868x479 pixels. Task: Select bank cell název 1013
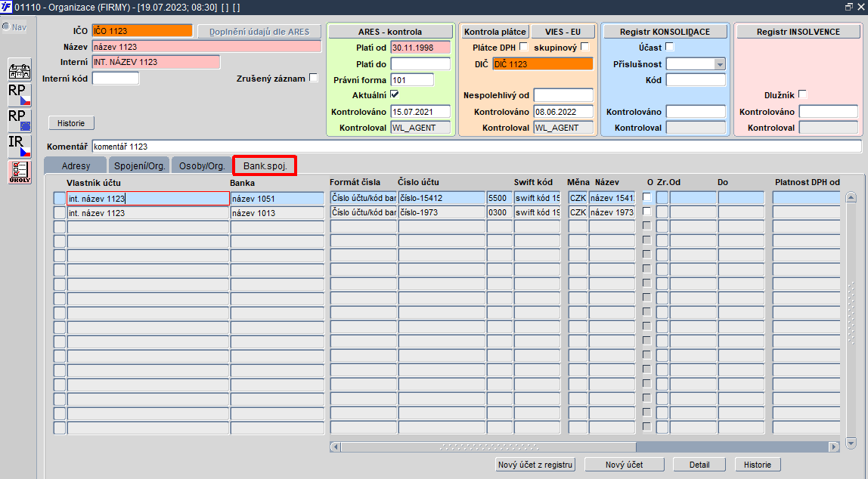click(277, 213)
